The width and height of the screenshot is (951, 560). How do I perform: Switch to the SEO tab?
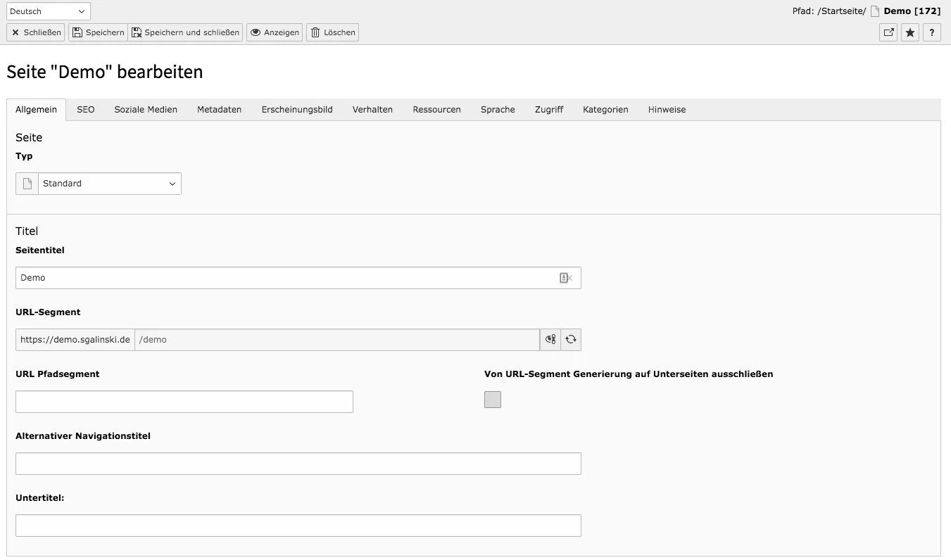[86, 109]
